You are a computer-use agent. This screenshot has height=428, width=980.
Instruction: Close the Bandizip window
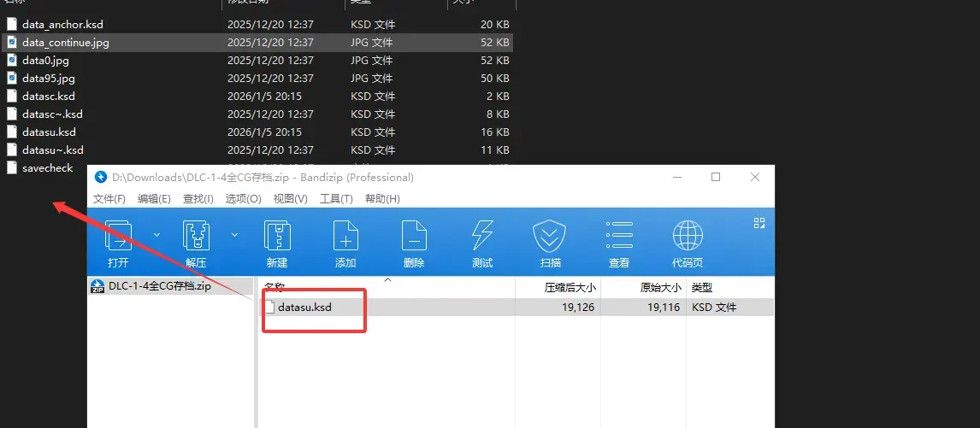coord(755,177)
